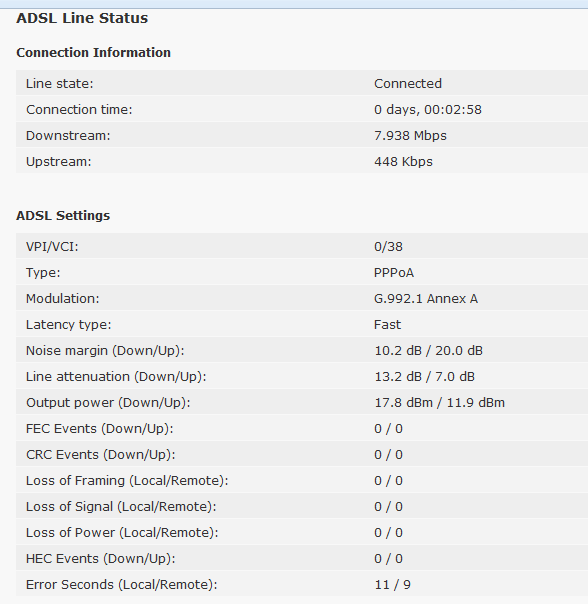Select the 'G.992.1 Annex A' value

tap(426, 299)
